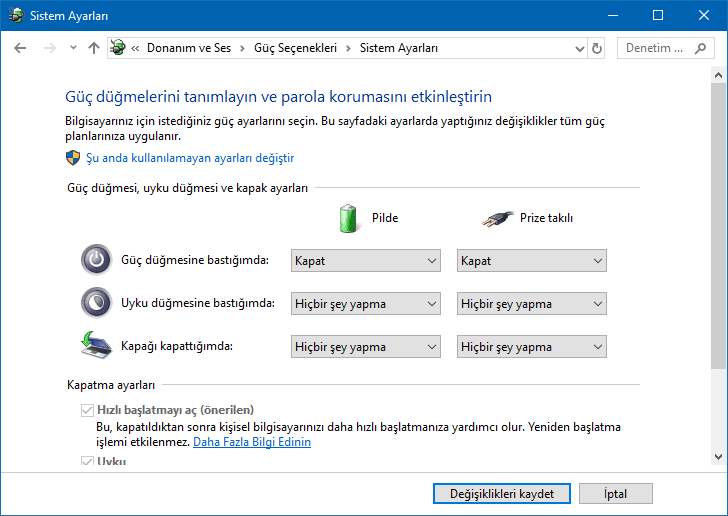Open lid close Prize takılı dropdown

(x=532, y=347)
